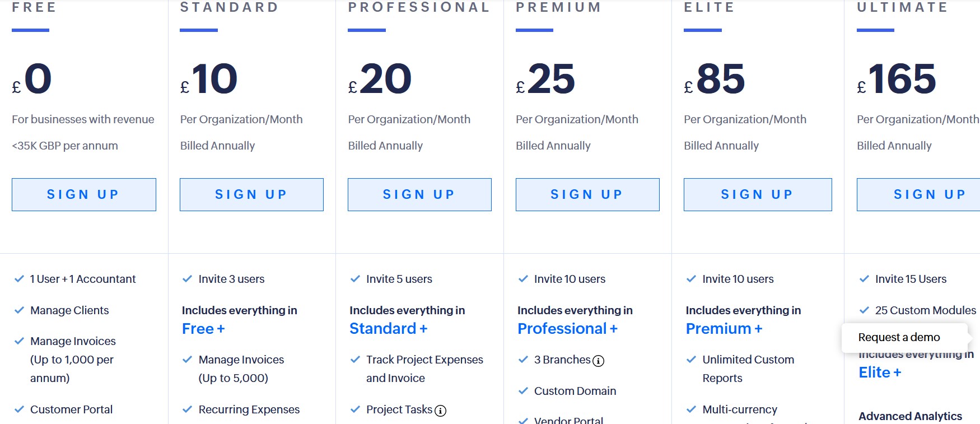Screen dimensions: 980x424
Task: Sign up for the Elite plan
Action: 757,194
